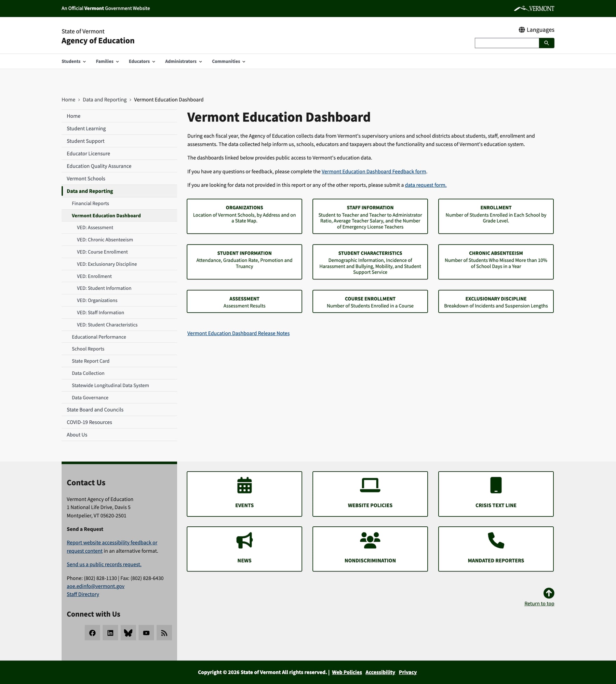Open Vermont Education Dashboard Release Notes
The image size is (616, 684).
click(x=238, y=333)
